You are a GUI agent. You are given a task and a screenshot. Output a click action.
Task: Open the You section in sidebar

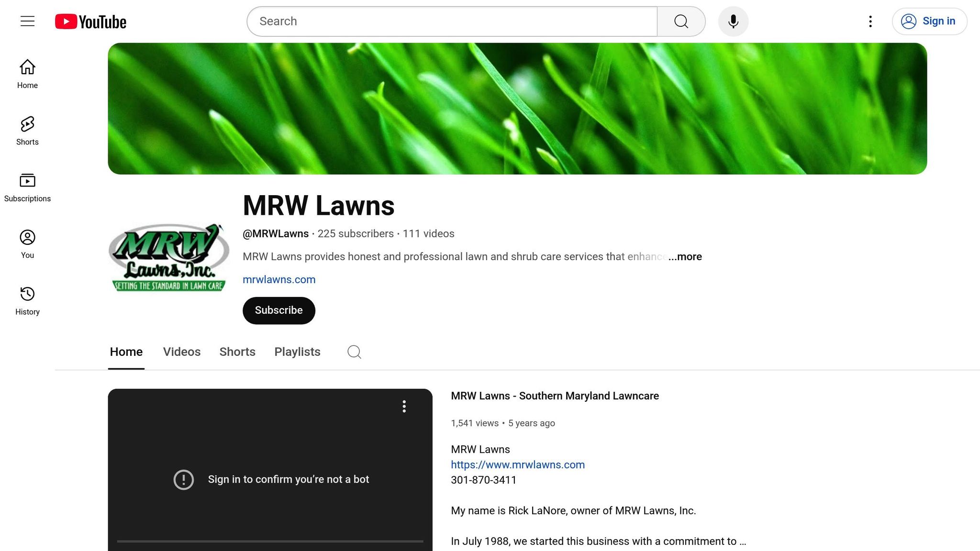27,244
